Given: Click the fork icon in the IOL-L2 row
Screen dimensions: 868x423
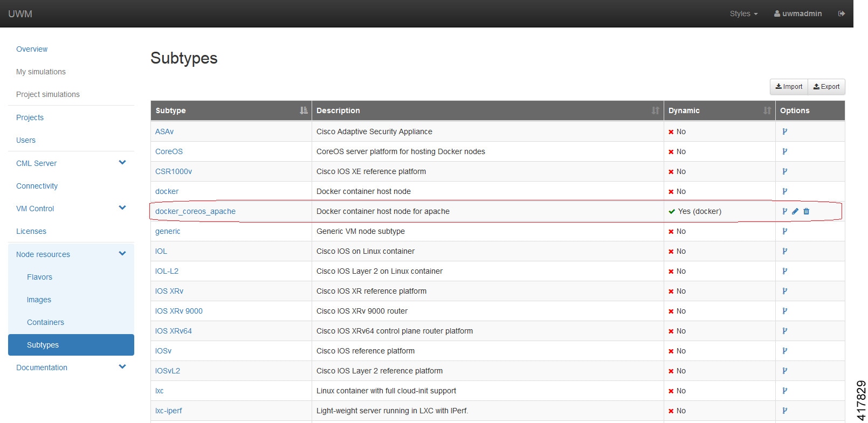Looking at the screenshot, I should (x=784, y=271).
